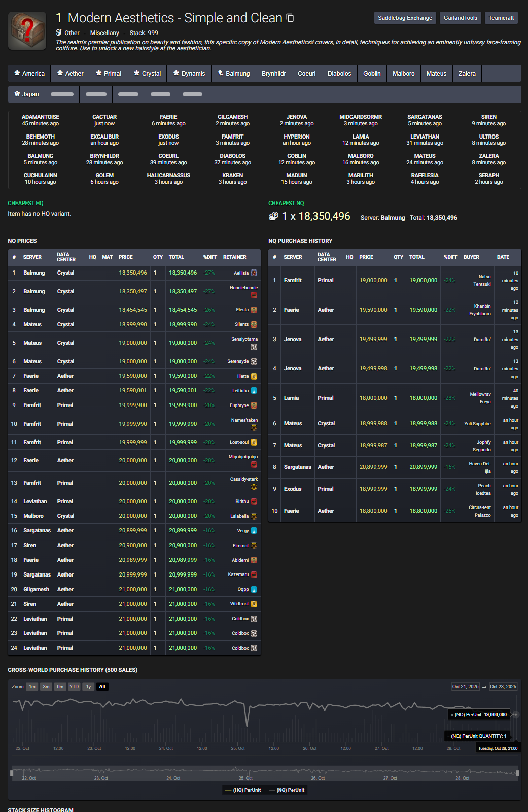The image size is (528, 812).
Task: Open Teamcraft link
Action: pos(501,18)
